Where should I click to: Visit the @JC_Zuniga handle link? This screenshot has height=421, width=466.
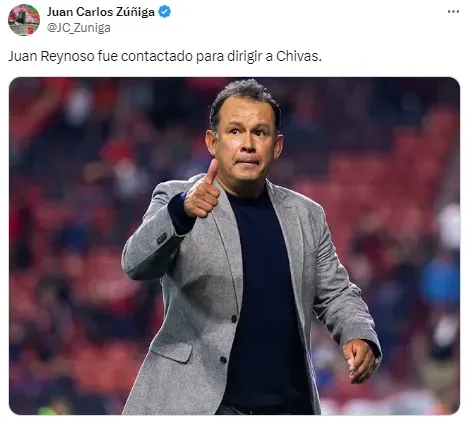point(78,28)
